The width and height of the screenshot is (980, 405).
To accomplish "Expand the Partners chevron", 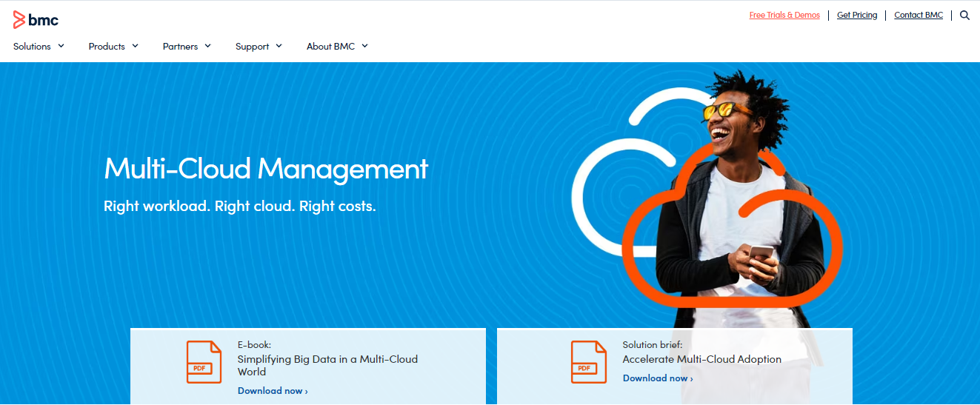I will point(207,46).
